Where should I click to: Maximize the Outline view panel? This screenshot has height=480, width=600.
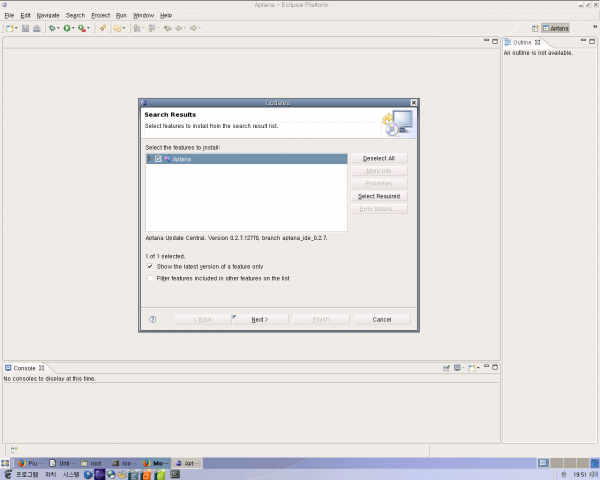(x=592, y=41)
